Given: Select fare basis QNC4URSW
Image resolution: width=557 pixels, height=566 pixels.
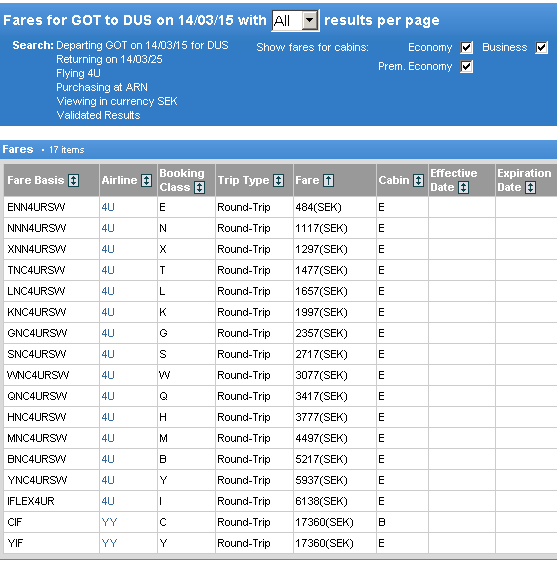Looking at the screenshot, I should pos(37,396).
